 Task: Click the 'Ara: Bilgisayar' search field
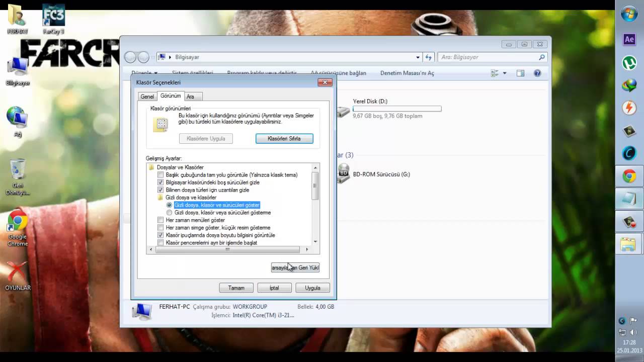pyautogui.click(x=493, y=57)
